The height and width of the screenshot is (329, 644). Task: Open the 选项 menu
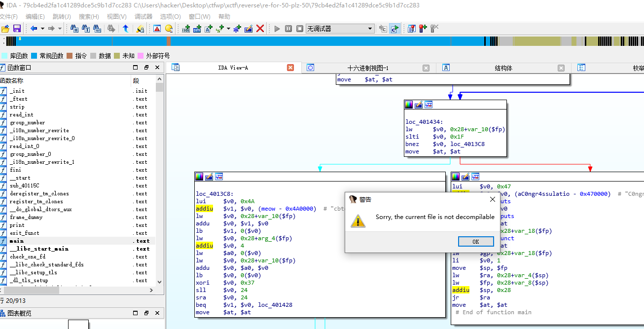(x=170, y=16)
